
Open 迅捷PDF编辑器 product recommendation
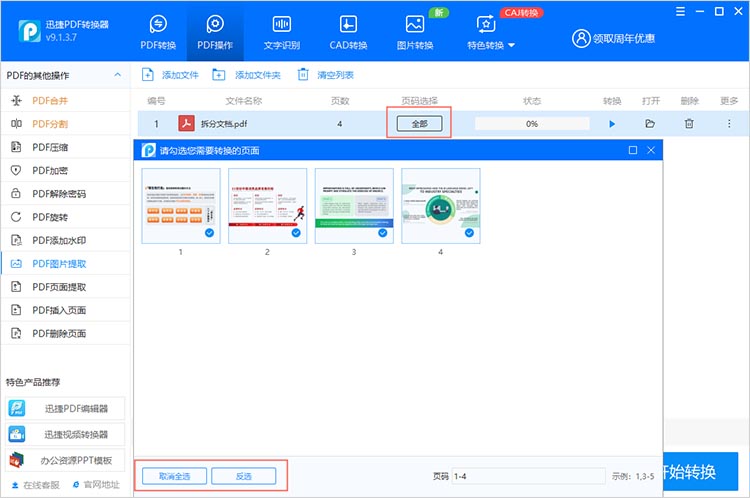(x=65, y=409)
